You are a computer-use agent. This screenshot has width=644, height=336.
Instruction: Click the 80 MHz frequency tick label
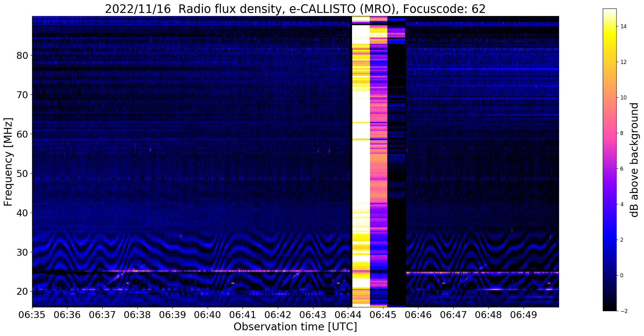coord(22,55)
